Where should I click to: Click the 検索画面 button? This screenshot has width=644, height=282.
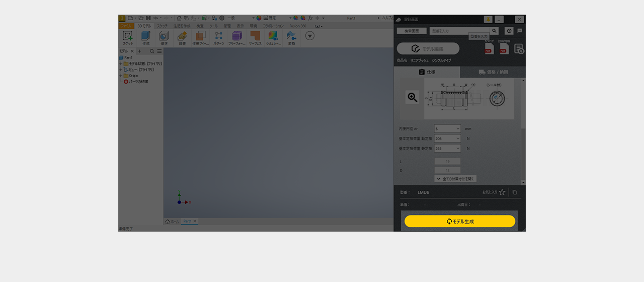coord(412,31)
